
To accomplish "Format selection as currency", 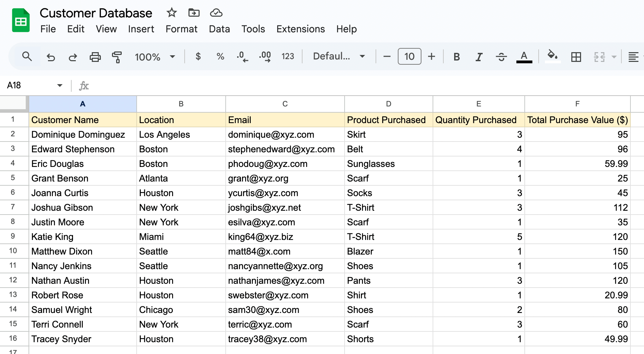I will pos(198,56).
